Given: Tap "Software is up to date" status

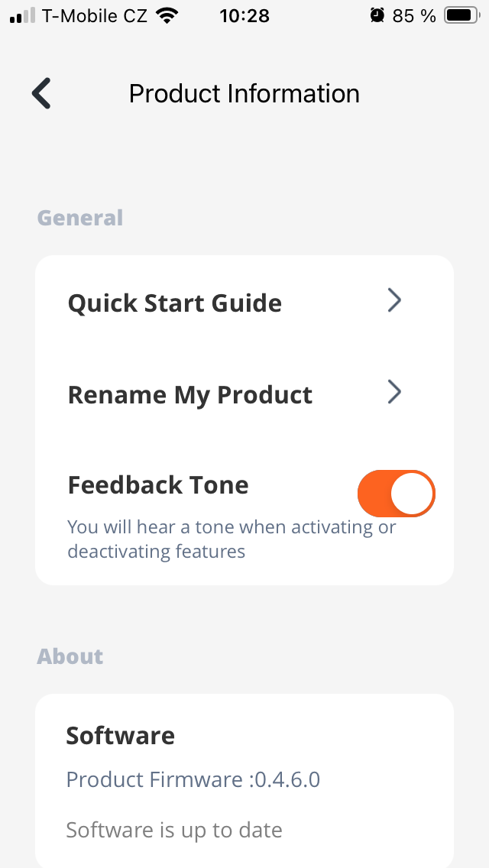Looking at the screenshot, I should click(174, 829).
